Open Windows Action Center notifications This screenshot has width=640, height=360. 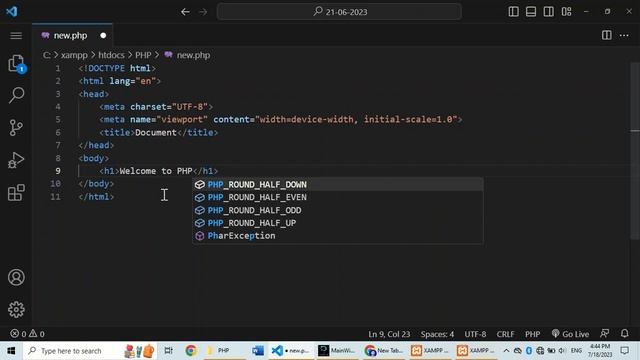(x=624, y=351)
